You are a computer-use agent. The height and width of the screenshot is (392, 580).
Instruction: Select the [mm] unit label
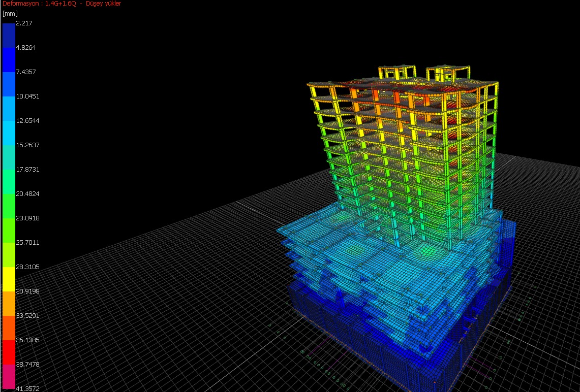point(10,14)
